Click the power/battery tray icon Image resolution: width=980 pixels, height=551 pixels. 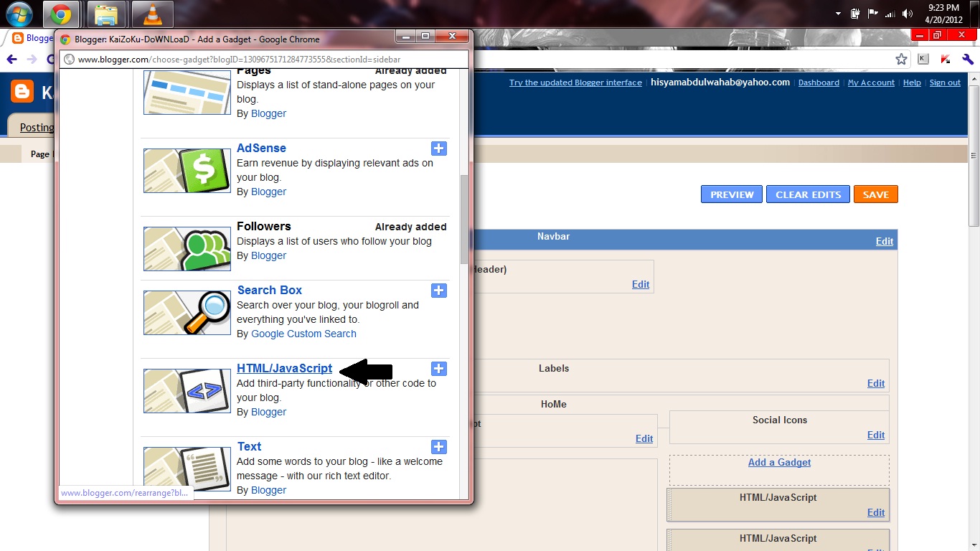(855, 14)
